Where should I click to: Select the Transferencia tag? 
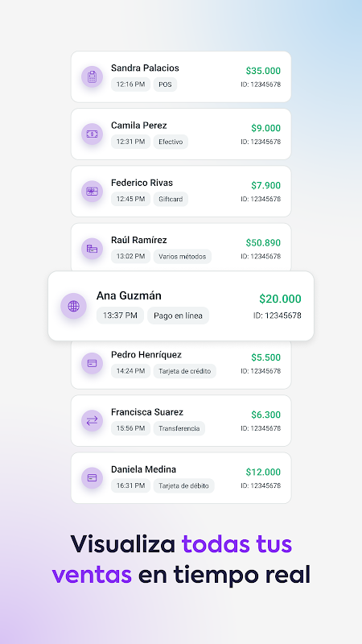pyautogui.click(x=179, y=428)
